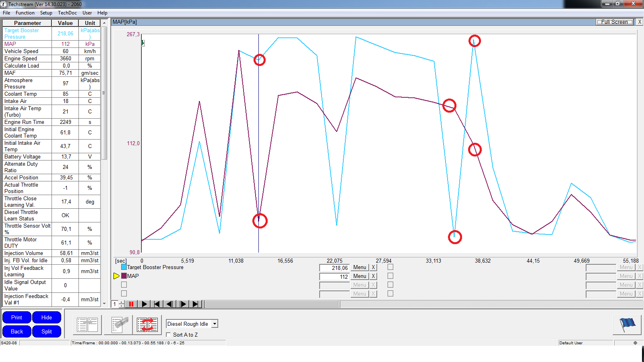Screen dimensions: 644x362
Task: Open the Function menu
Action: [25, 13]
